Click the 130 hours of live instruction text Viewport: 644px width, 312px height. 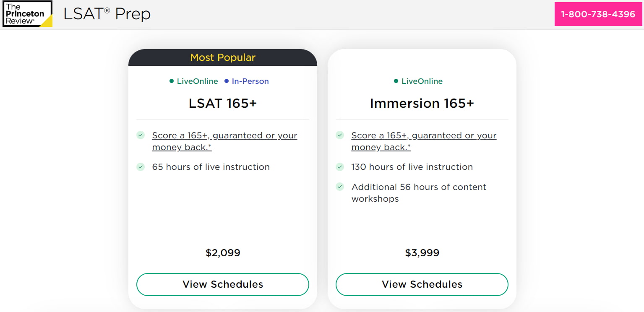(x=412, y=167)
